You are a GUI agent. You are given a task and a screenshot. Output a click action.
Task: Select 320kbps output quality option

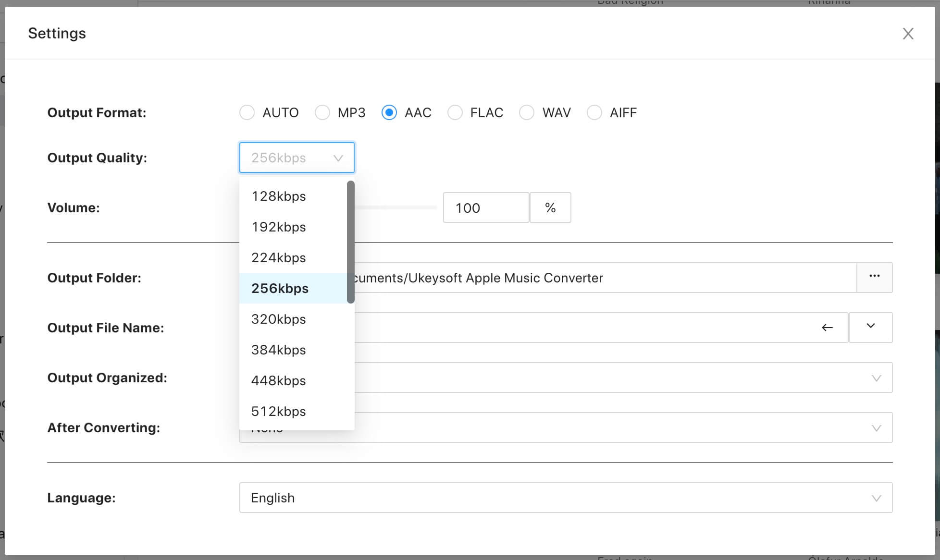279,319
